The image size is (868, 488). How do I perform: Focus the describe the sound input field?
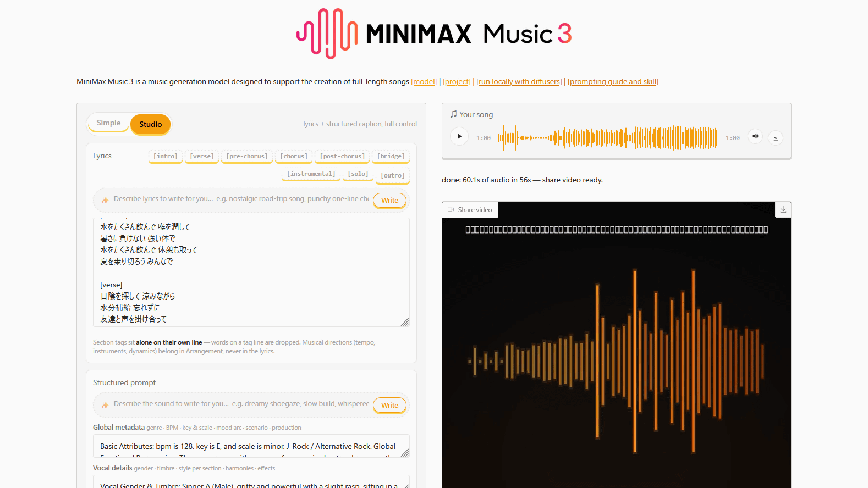pos(241,404)
